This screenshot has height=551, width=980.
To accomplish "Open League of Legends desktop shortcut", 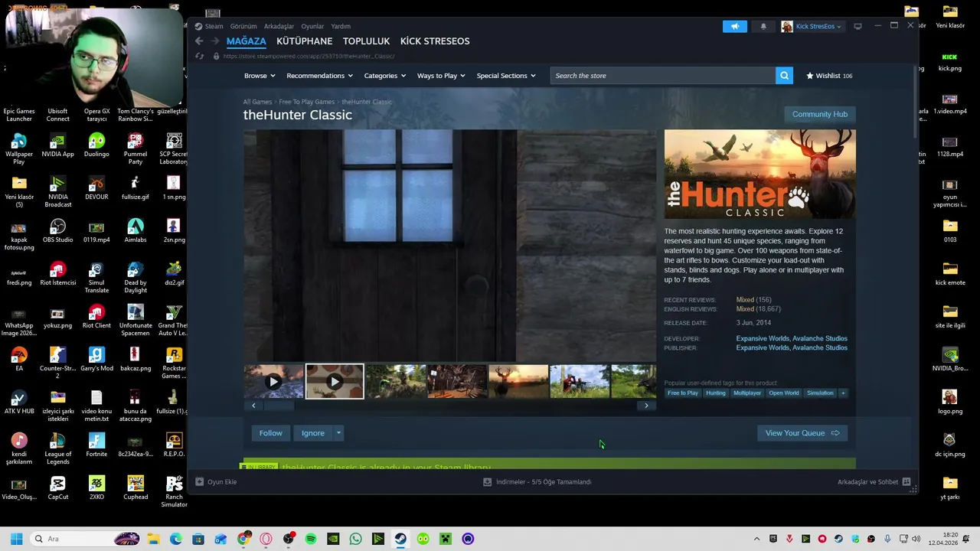I will 58,449.
